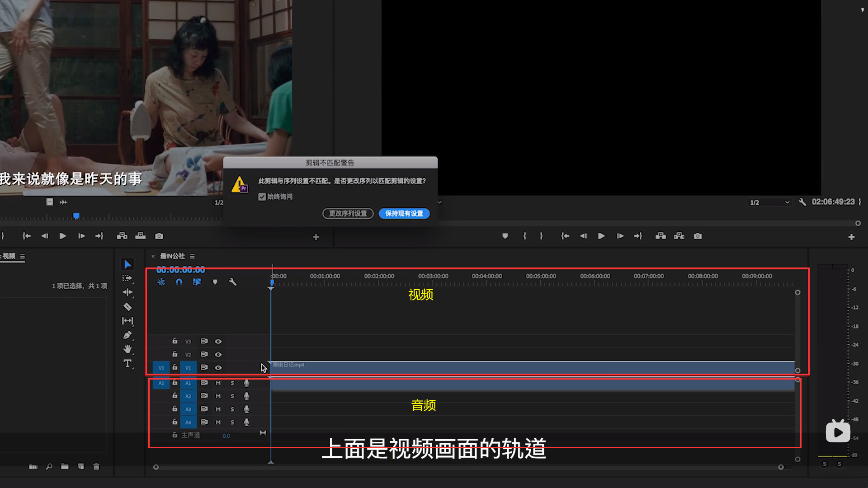Screen dimensions: 868x488
Task: Open program monitor resolution dropdown 1/2
Action: click(770, 202)
